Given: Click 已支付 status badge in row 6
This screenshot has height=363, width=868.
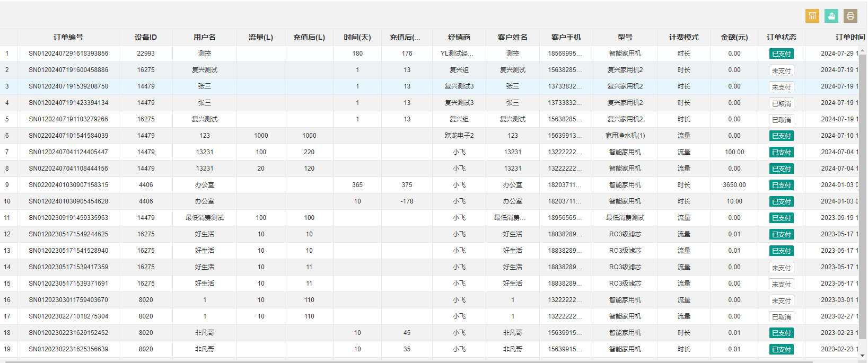Looking at the screenshot, I should point(782,136).
